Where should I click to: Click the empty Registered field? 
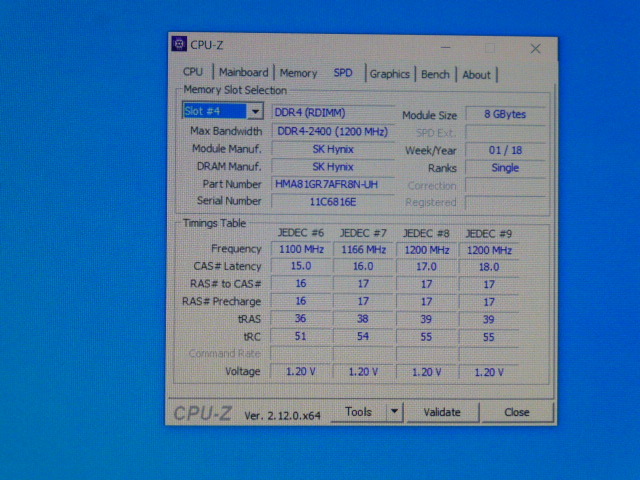point(505,203)
